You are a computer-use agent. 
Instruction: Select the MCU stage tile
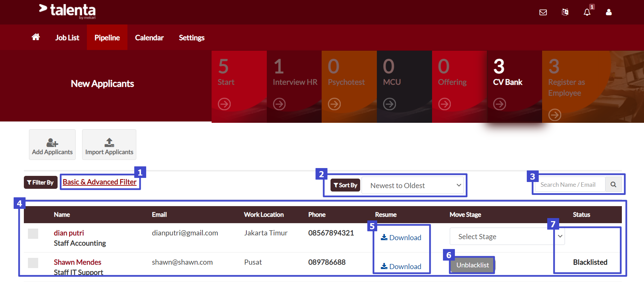tap(404, 87)
